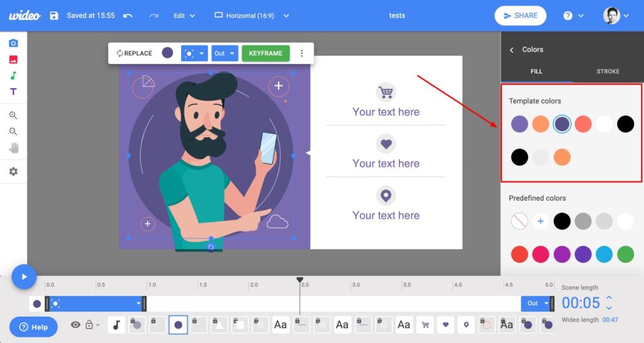Open the camera images tool in sidebar
The width and height of the screenshot is (644, 343).
click(x=13, y=43)
